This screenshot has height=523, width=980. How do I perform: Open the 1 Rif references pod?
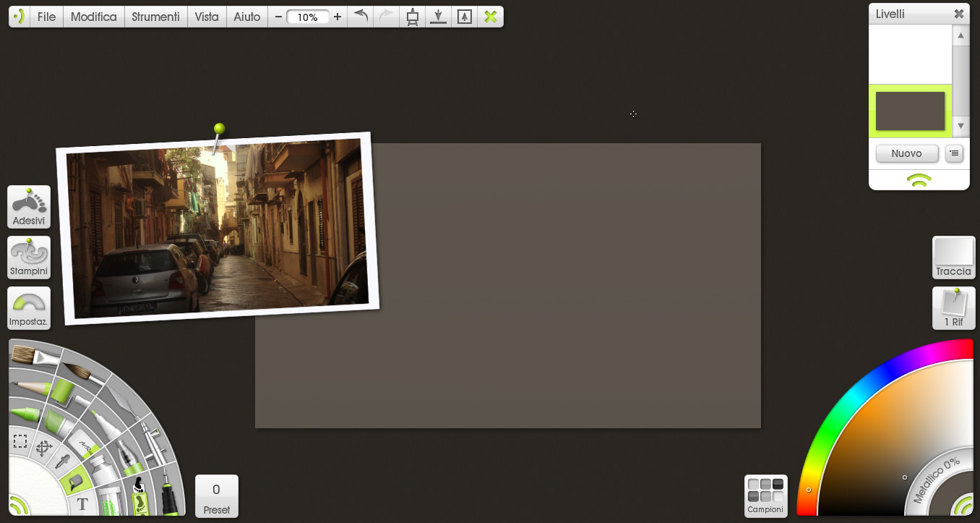coord(954,308)
